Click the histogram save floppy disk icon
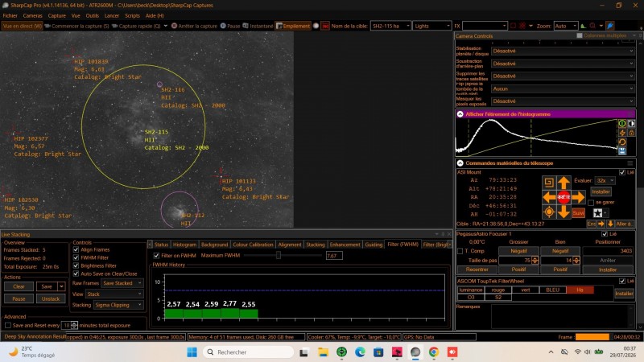The width and height of the screenshot is (644, 362). 622,151
